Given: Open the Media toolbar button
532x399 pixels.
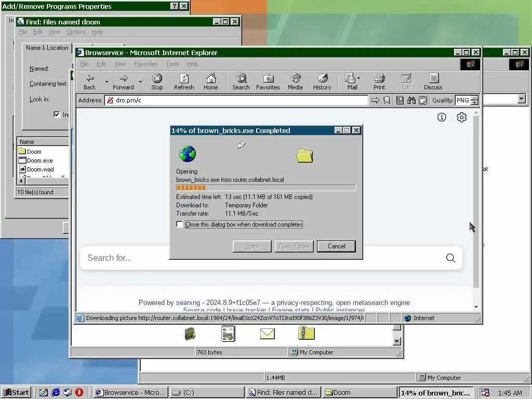Looking at the screenshot, I should point(295,82).
